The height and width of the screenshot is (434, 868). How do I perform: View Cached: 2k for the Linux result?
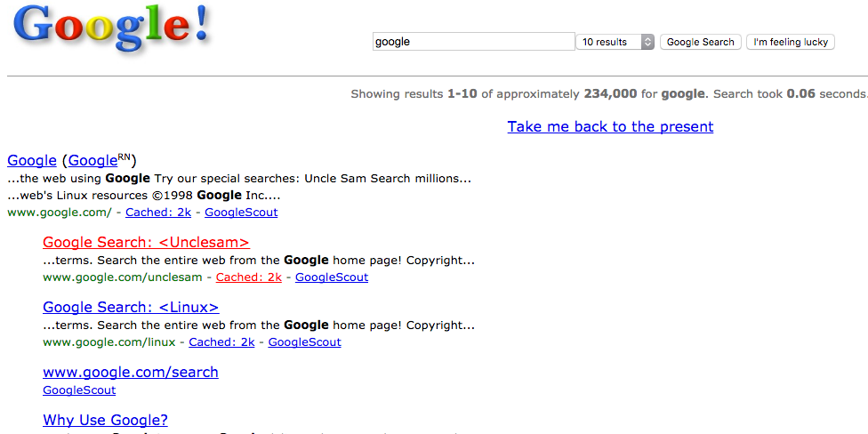coord(221,342)
